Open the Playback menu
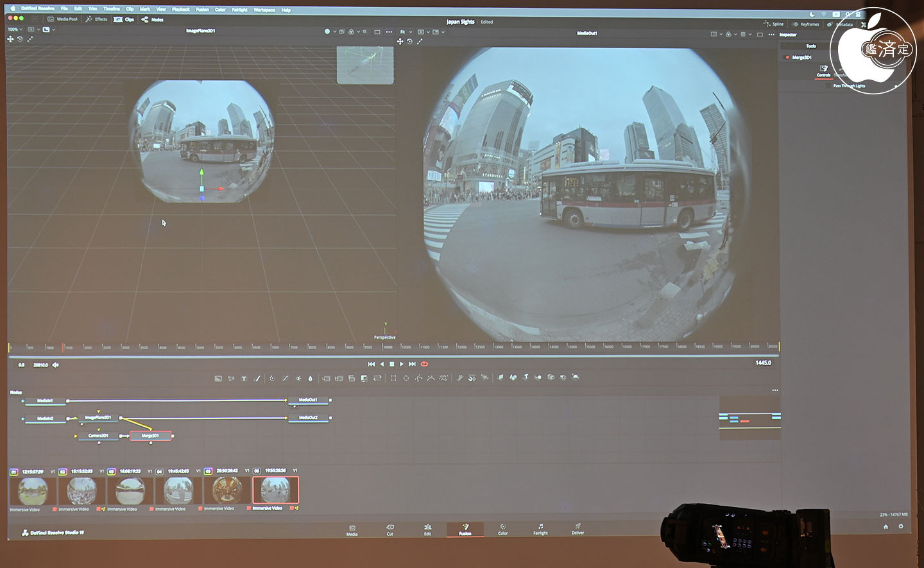This screenshot has width=924, height=568. click(180, 10)
